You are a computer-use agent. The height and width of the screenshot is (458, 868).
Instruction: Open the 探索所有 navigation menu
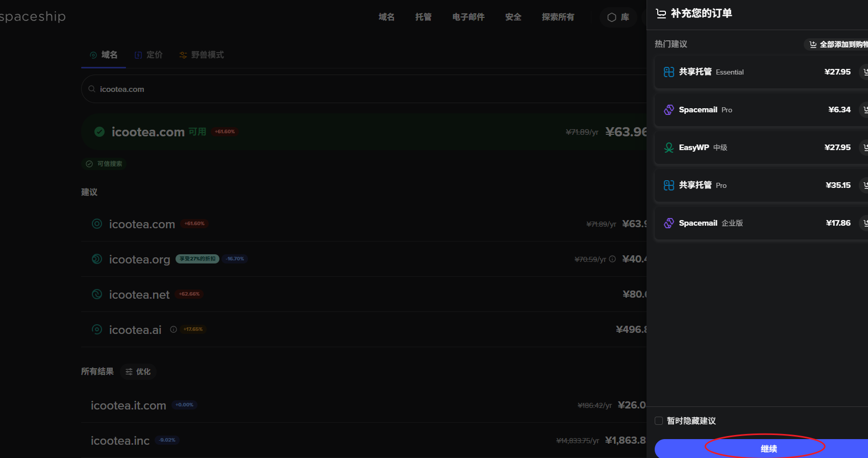tap(558, 17)
